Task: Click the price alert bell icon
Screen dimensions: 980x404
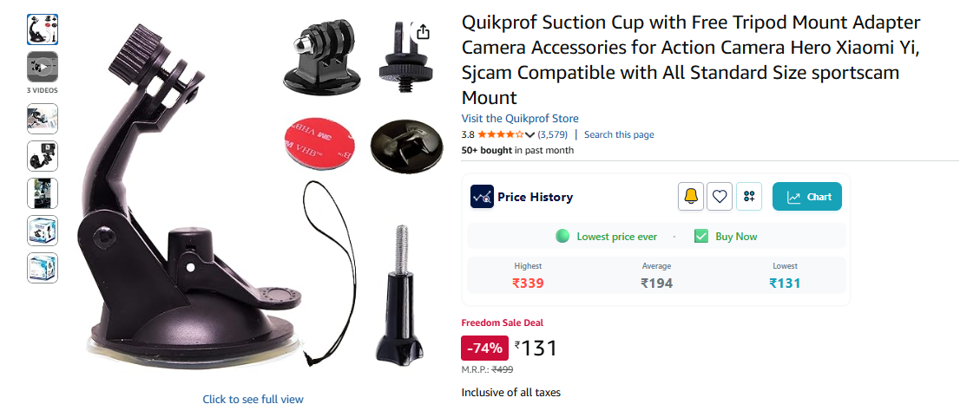Action: coord(691,197)
